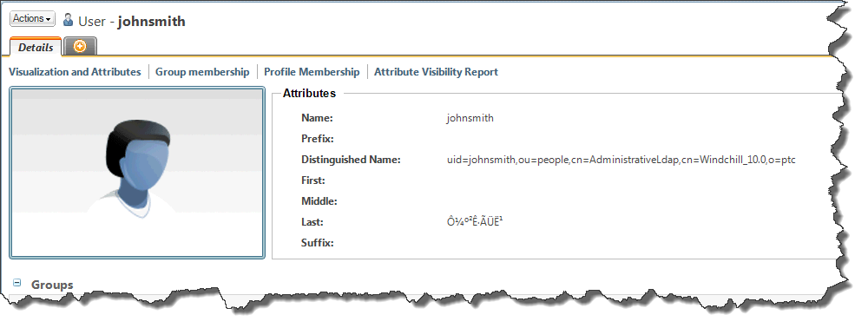Collapse the Groups section
The width and height of the screenshot is (868, 328).
(17, 283)
